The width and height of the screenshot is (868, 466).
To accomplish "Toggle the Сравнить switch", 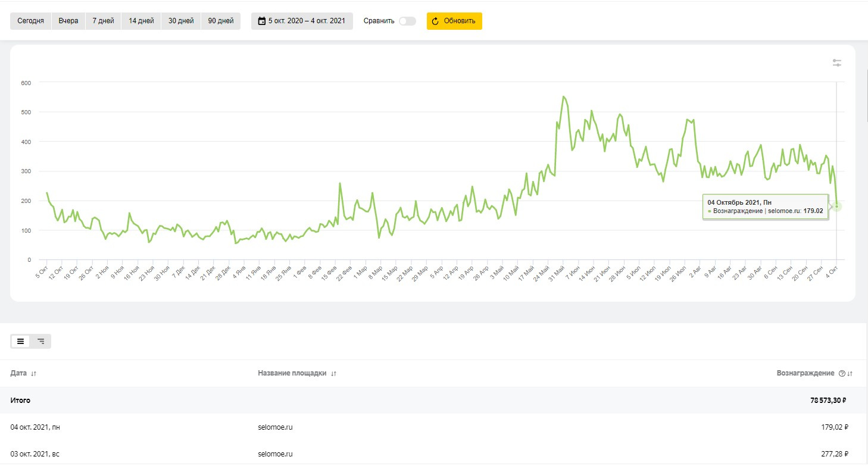I will (x=407, y=21).
